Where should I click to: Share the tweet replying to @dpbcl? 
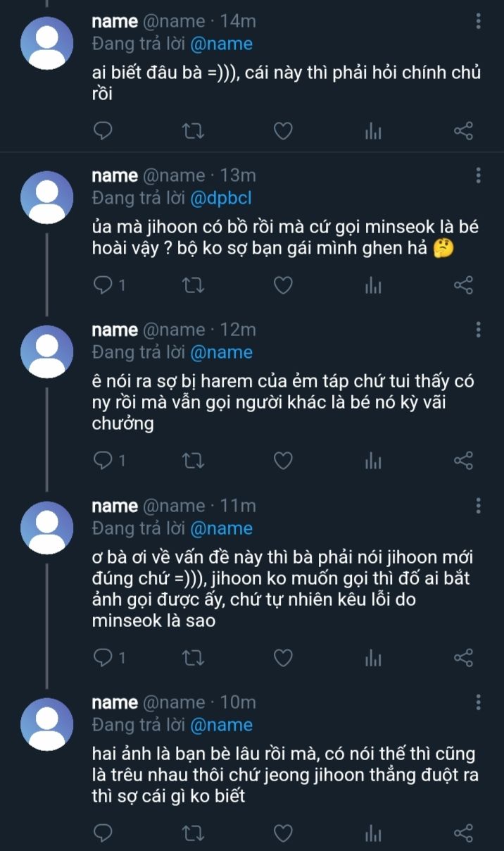(x=463, y=285)
